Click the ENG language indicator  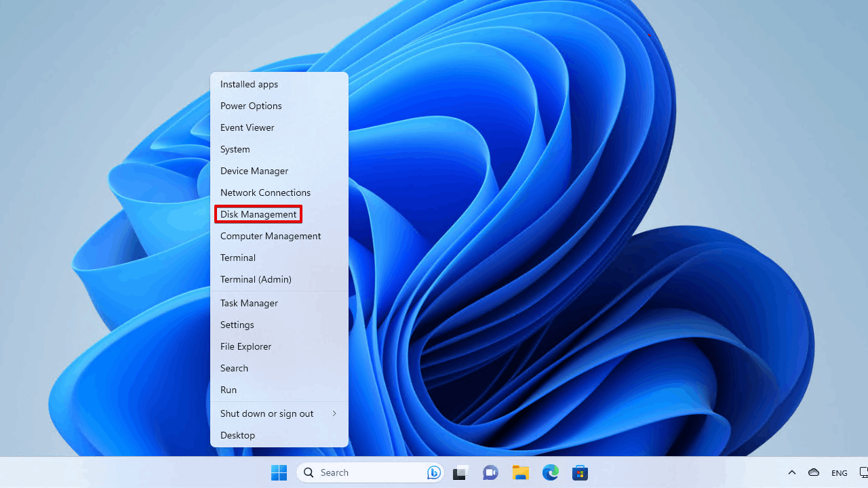840,473
